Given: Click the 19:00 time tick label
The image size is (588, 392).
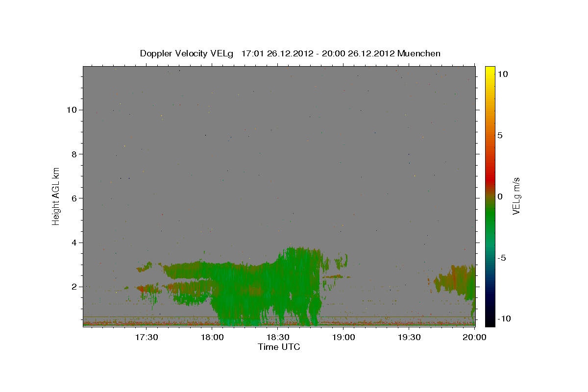Looking at the screenshot, I should point(343,337).
